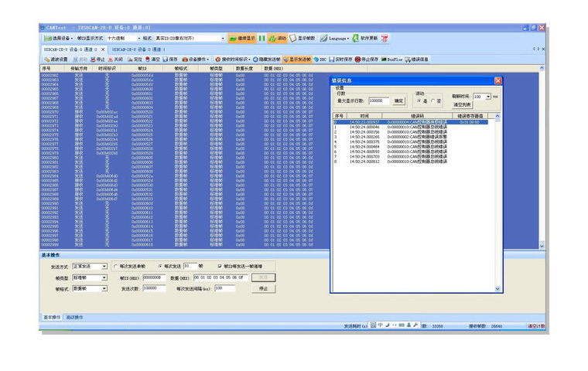
Task: Click the frame list scroll-down arrow
Action: click(x=542, y=246)
